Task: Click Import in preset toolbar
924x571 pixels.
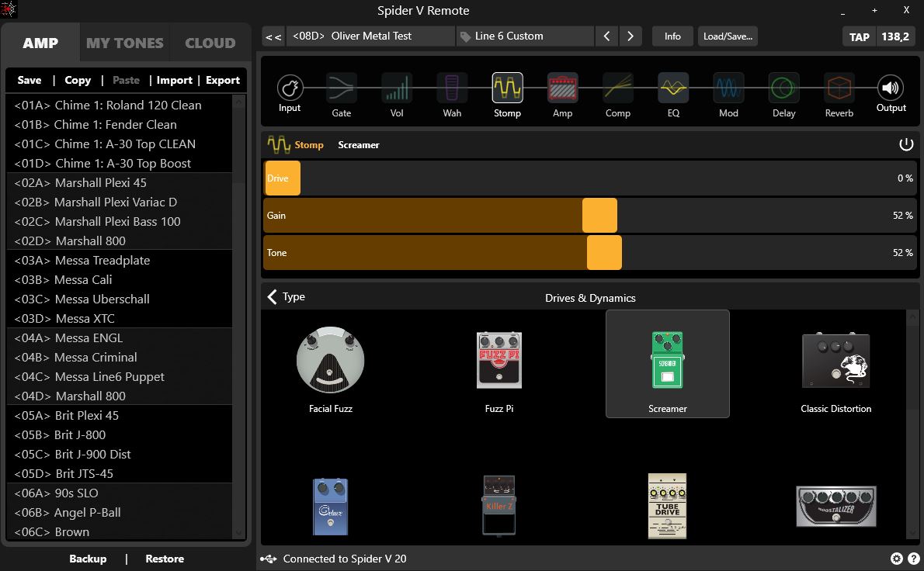Action: coord(175,80)
